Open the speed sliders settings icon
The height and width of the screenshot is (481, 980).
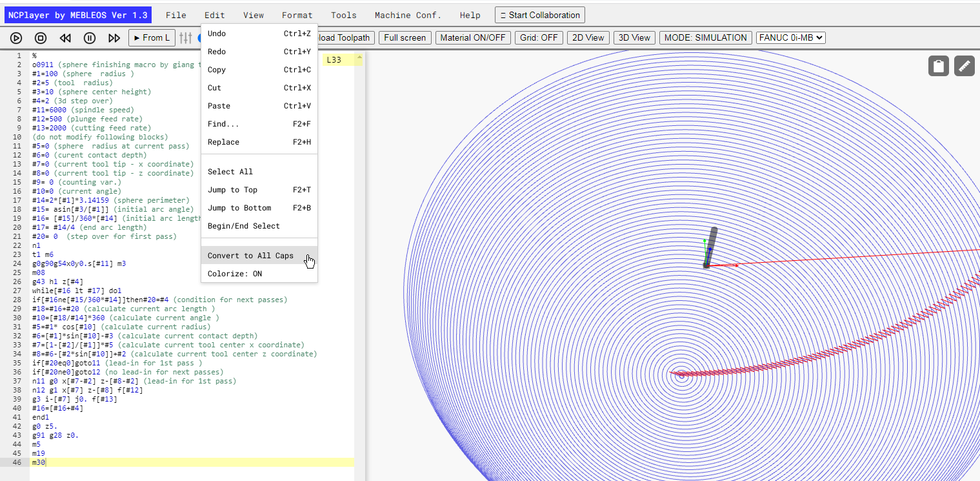pos(186,38)
